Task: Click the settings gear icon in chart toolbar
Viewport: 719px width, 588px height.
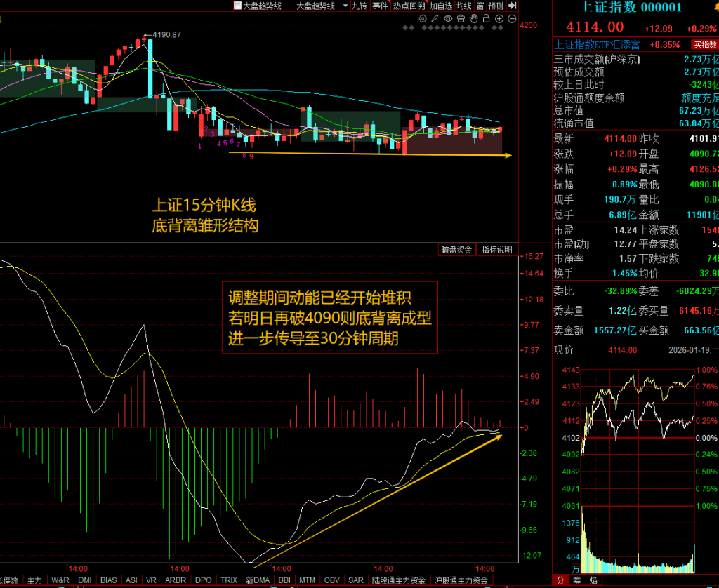Action: pos(422,18)
